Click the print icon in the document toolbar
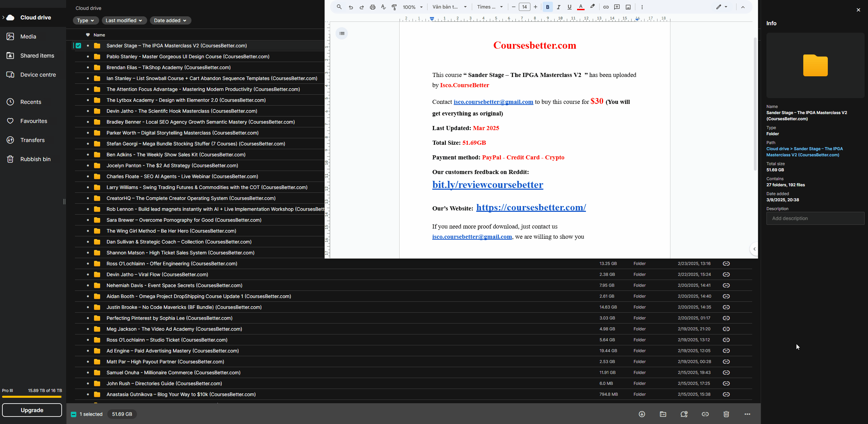The image size is (868, 424). pos(372,7)
